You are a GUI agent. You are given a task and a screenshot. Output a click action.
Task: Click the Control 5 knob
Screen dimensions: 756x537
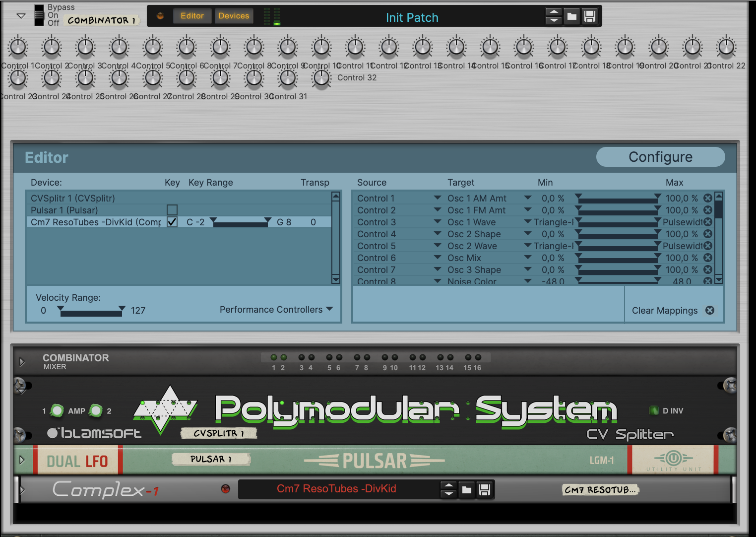coord(153,48)
